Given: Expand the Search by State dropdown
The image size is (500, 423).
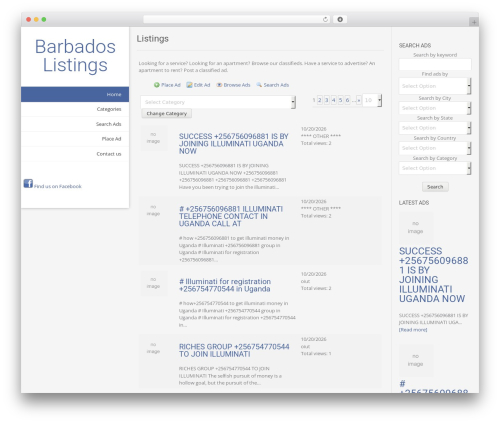Looking at the screenshot, I should click(x=435, y=128).
